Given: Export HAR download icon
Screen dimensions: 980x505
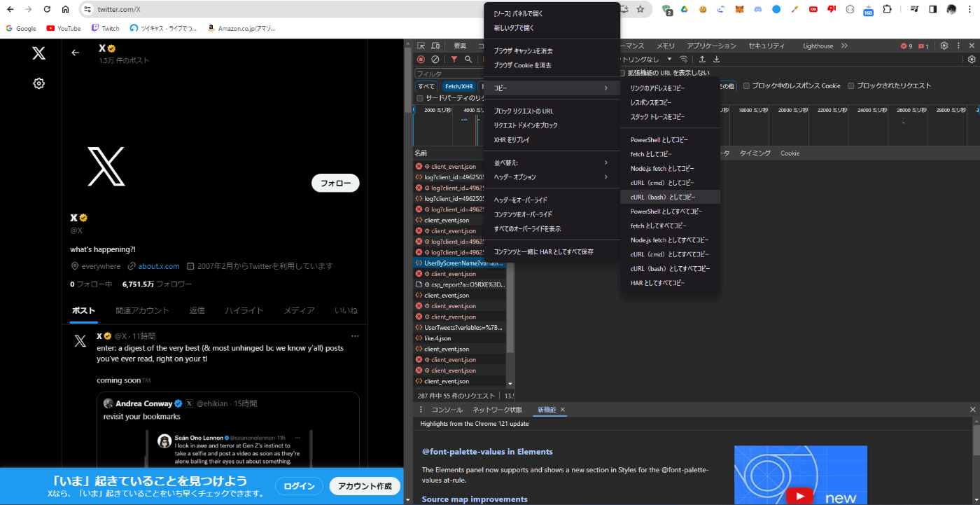Looking at the screenshot, I should (x=716, y=60).
